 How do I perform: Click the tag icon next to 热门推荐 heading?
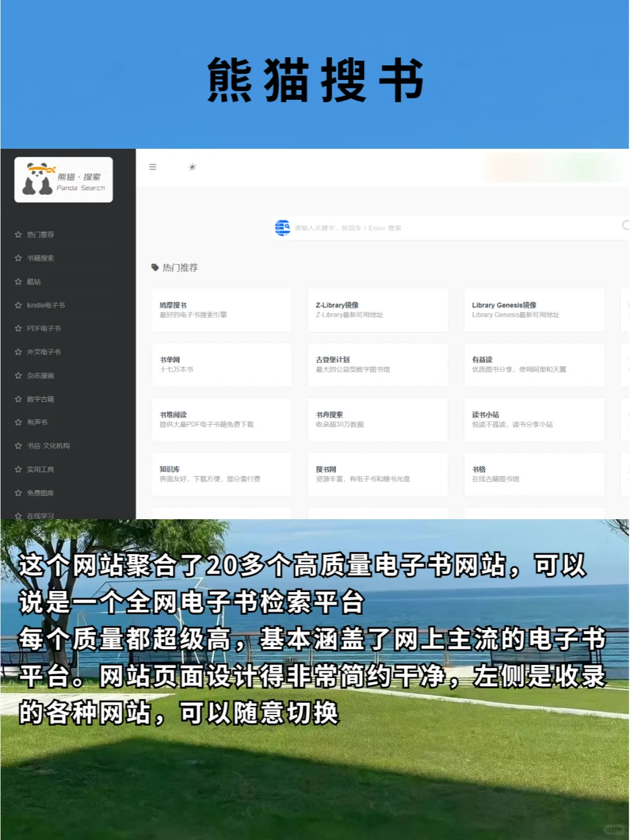click(155, 267)
